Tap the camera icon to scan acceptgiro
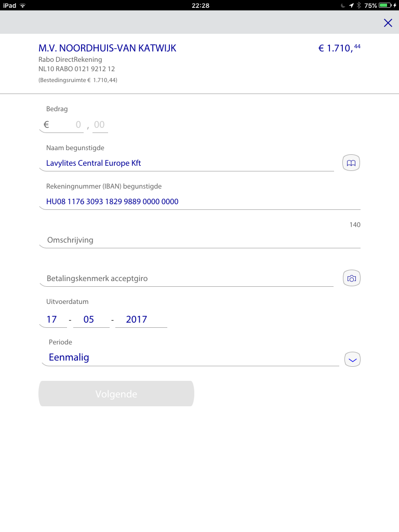 (x=352, y=278)
